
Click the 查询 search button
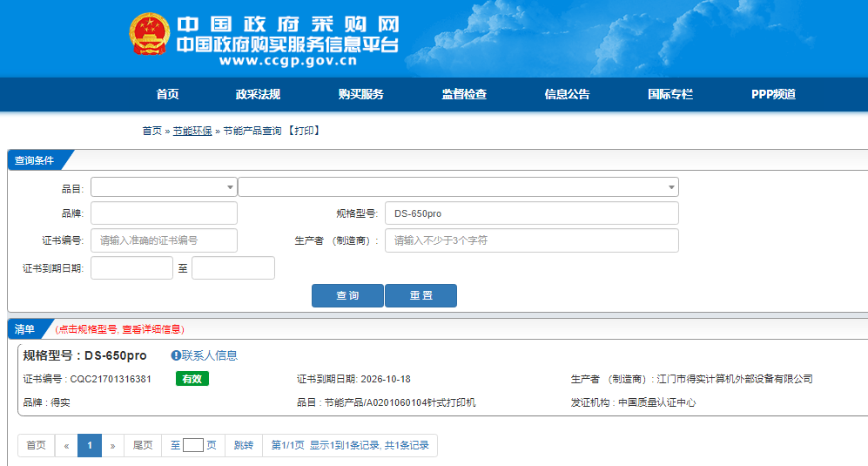pyautogui.click(x=347, y=295)
